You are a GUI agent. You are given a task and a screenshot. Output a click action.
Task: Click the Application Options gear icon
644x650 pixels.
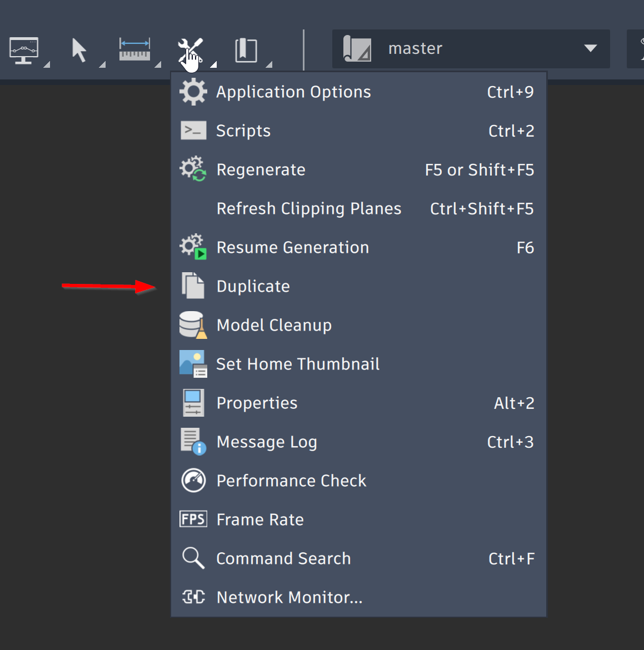[x=193, y=91]
